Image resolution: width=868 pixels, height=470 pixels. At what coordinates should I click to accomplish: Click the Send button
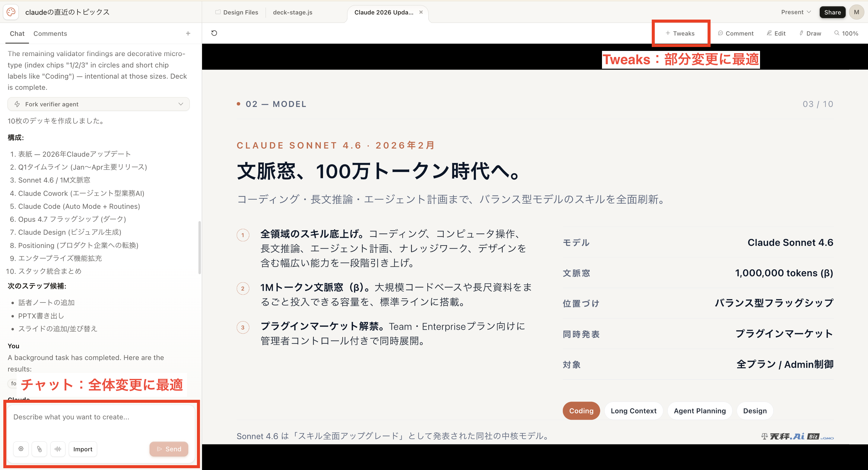pos(169,449)
